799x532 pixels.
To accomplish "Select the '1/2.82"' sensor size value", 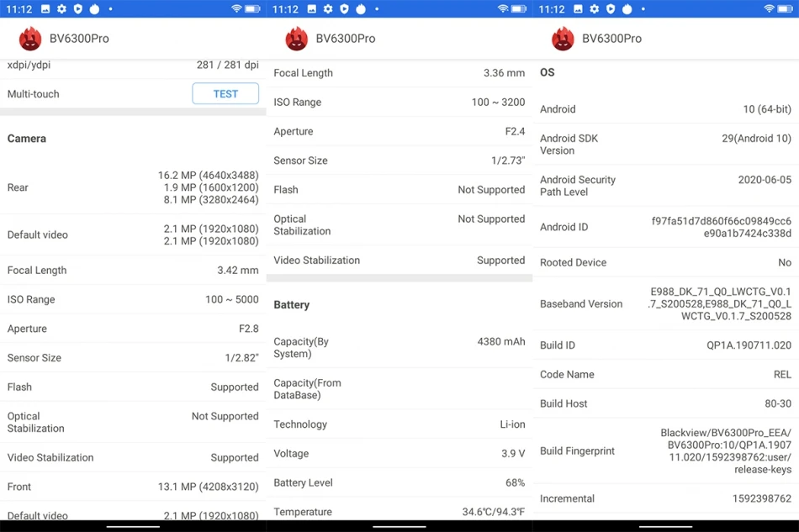I will pos(241,358).
